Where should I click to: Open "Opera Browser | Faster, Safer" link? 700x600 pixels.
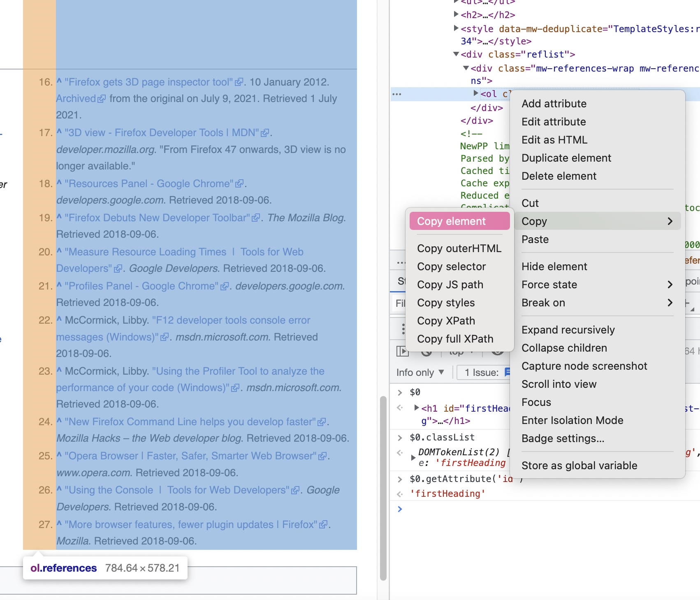(x=196, y=456)
